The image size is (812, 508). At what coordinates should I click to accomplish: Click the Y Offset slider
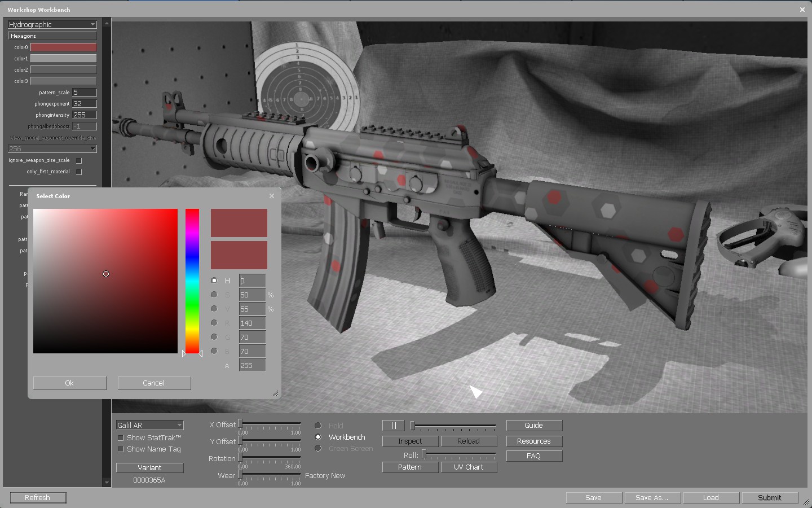(x=270, y=441)
